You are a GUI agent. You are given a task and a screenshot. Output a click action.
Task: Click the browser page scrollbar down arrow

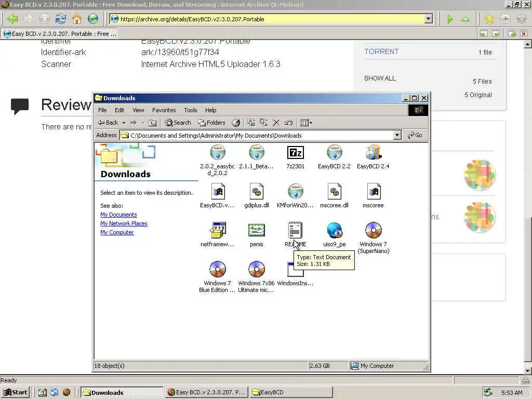click(x=528, y=370)
